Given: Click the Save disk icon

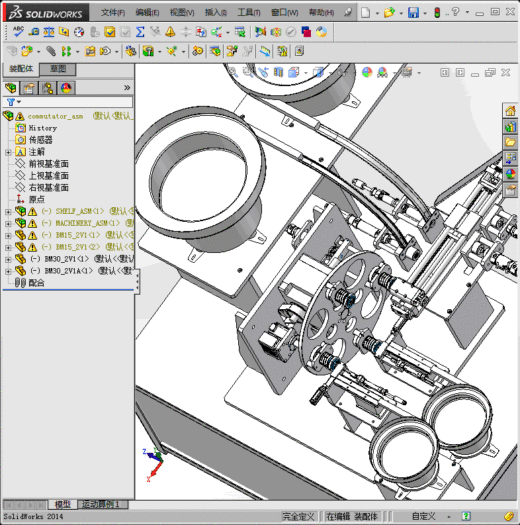Looking at the screenshot, I should (x=413, y=13).
